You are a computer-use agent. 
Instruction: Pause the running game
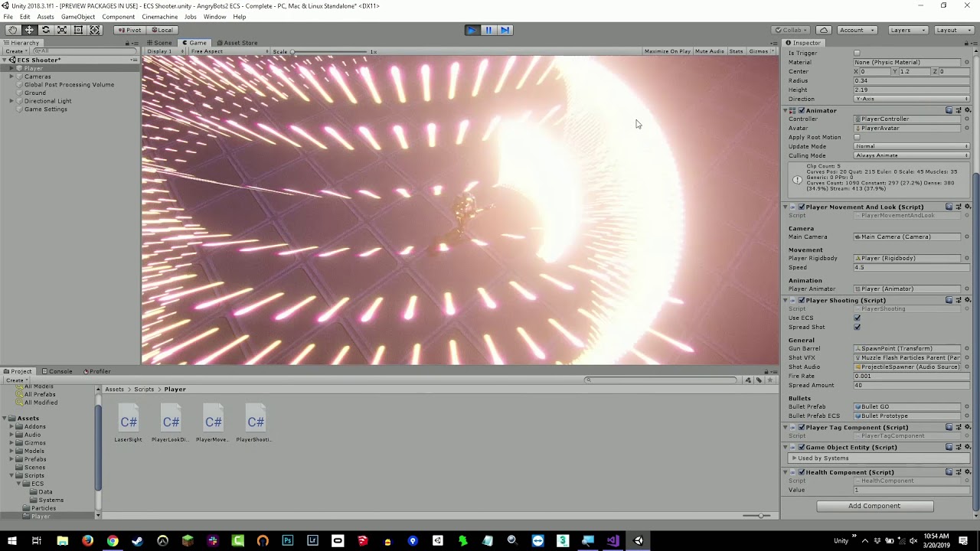coord(488,30)
